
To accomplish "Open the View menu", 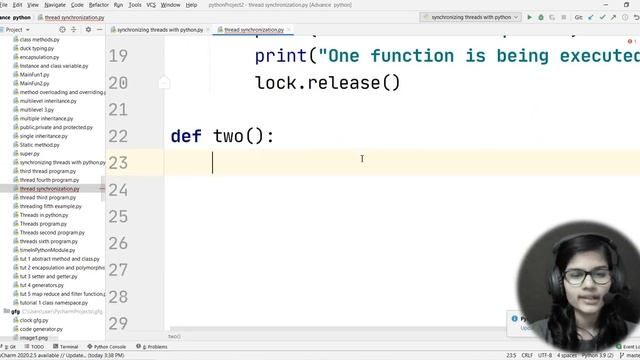I will tap(33, 5).
